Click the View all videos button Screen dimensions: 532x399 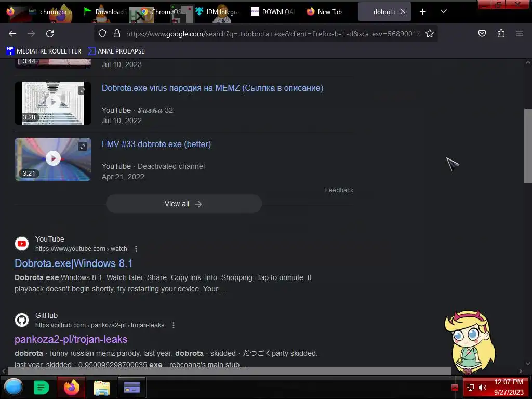[x=183, y=204]
